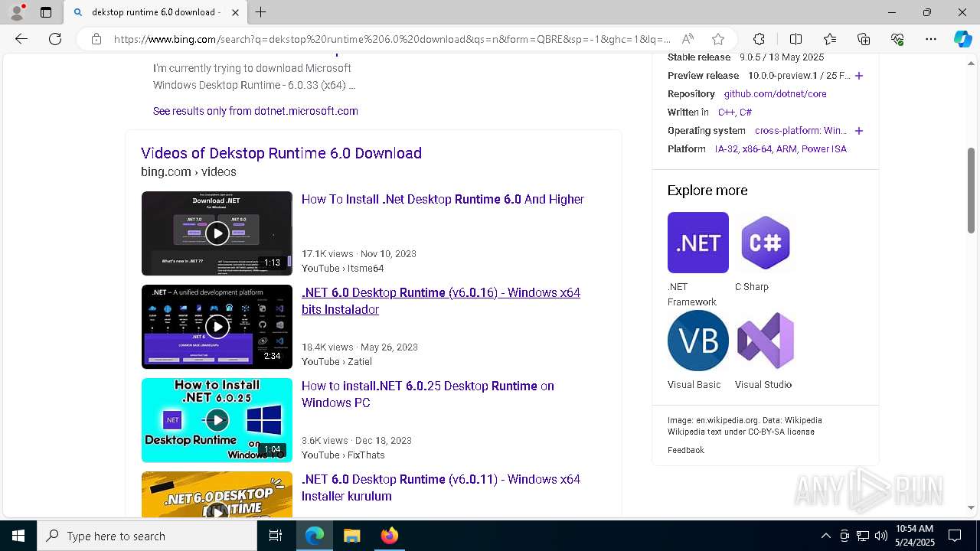This screenshot has width=980, height=551.
Task: Open the IA-32 platform link
Action: coord(725,149)
